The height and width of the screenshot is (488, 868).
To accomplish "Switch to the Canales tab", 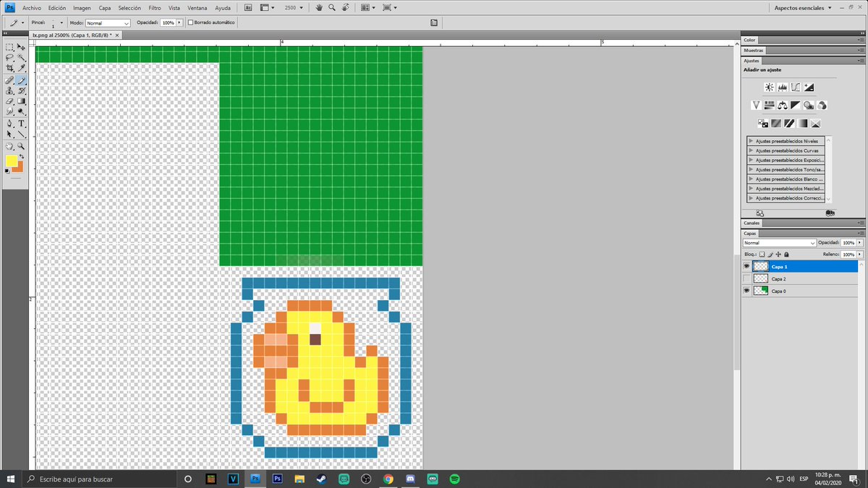I will 752,223.
